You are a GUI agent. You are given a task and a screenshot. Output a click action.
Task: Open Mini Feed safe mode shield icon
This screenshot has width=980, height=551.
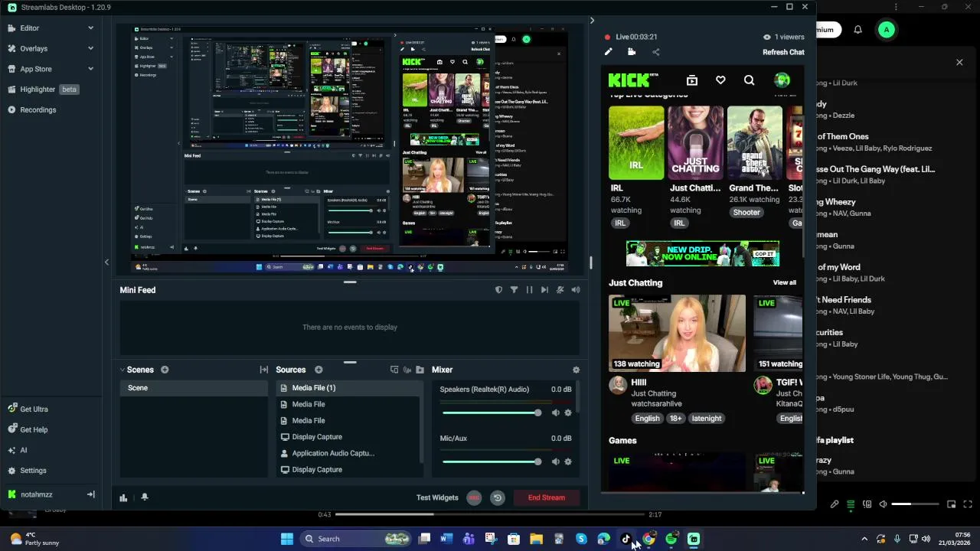(x=498, y=290)
